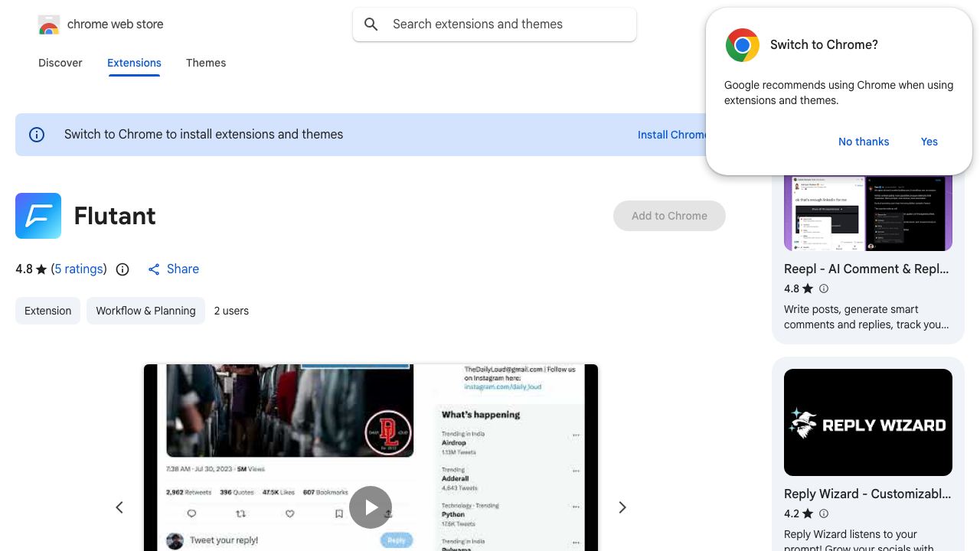Open the Discover tab
The width and height of the screenshot is (980, 551).
60,63
